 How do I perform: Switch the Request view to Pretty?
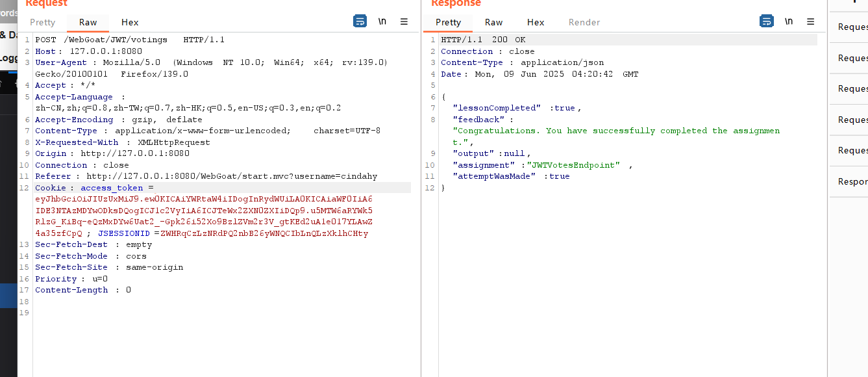[x=43, y=22]
